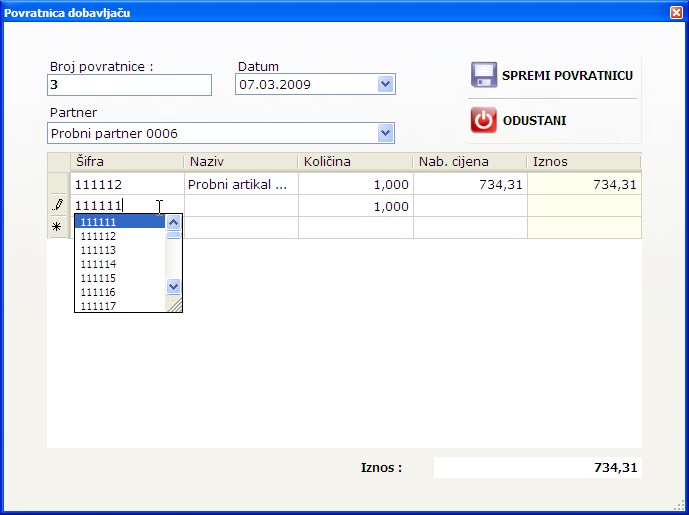Image resolution: width=689 pixels, height=515 pixels.
Task: Click the Nab. cijena cell 734,31
Action: [x=469, y=184]
